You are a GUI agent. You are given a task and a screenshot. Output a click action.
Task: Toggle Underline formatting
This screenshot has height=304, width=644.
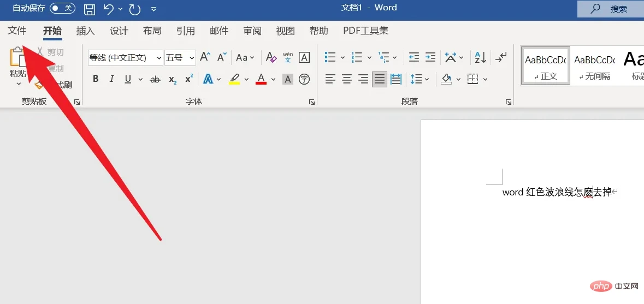tap(128, 79)
